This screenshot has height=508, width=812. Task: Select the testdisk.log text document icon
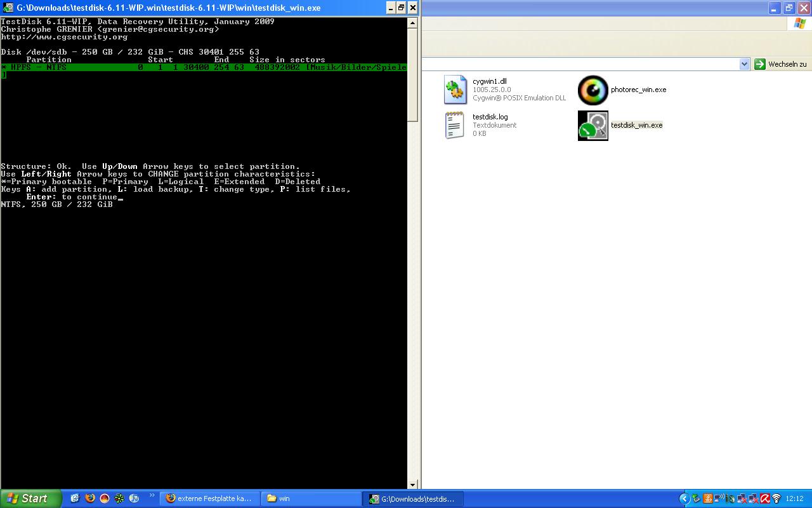(455, 125)
